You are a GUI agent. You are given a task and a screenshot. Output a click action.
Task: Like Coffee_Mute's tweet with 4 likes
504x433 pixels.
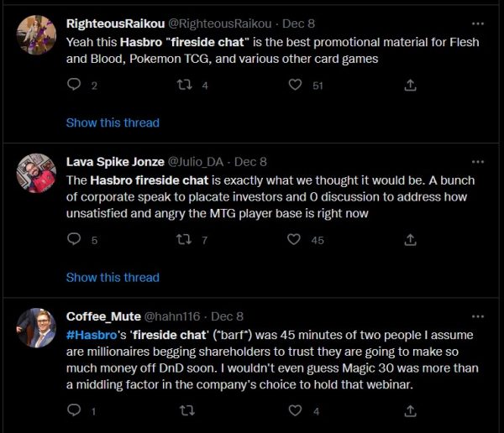(294, 410)
